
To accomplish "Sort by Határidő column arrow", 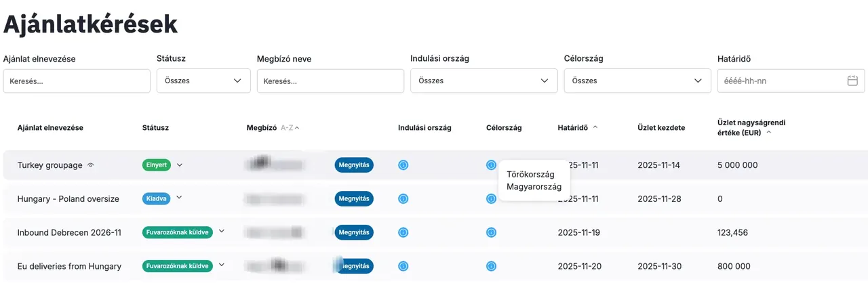I will pos(595,127).
